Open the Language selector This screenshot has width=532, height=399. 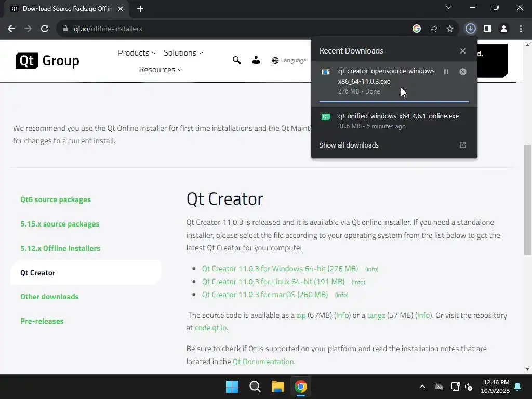(x=289, y=60)
